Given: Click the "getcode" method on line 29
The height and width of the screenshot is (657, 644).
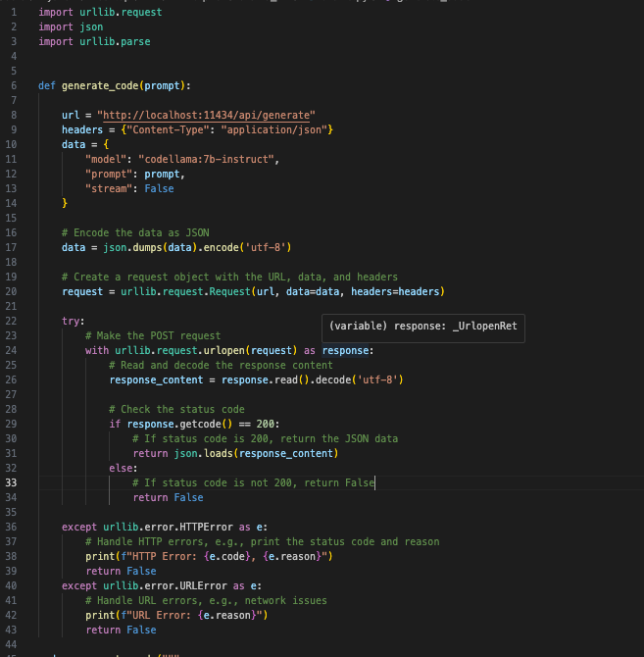Looking at the screenshot, I should (x=201, y=424).
